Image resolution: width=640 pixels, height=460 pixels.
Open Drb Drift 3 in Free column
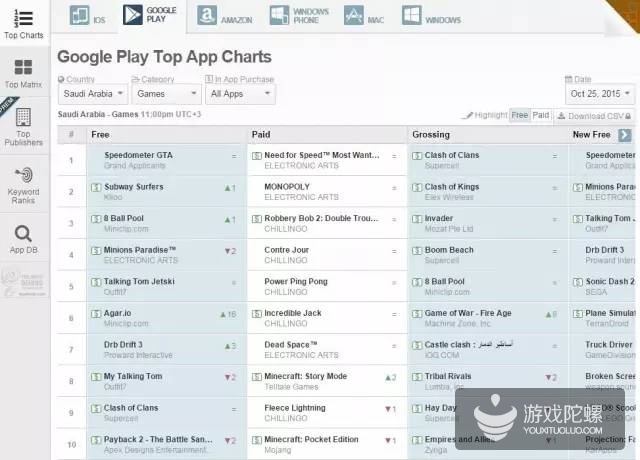[x=123, y=344]
